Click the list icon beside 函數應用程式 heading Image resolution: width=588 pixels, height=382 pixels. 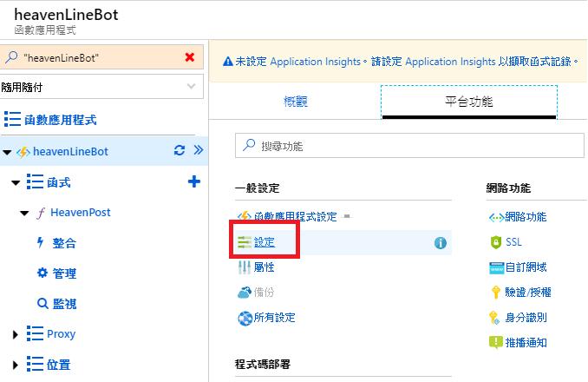pyautogui.click(x=12, y=119)
